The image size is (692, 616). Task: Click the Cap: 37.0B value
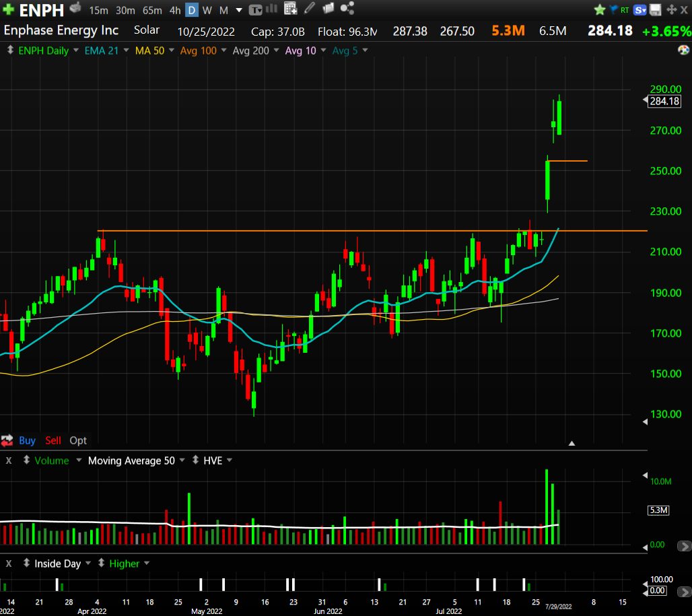point(277,32)
